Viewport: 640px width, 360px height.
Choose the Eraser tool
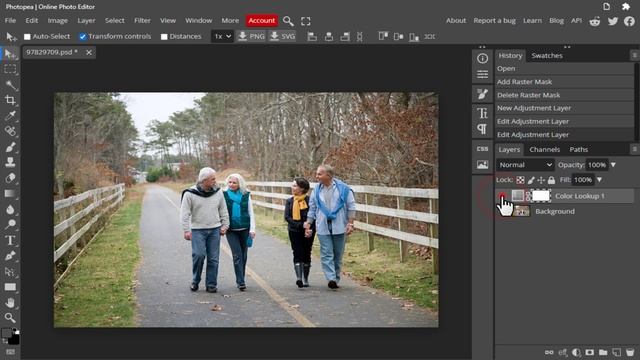tap(10, 178)
